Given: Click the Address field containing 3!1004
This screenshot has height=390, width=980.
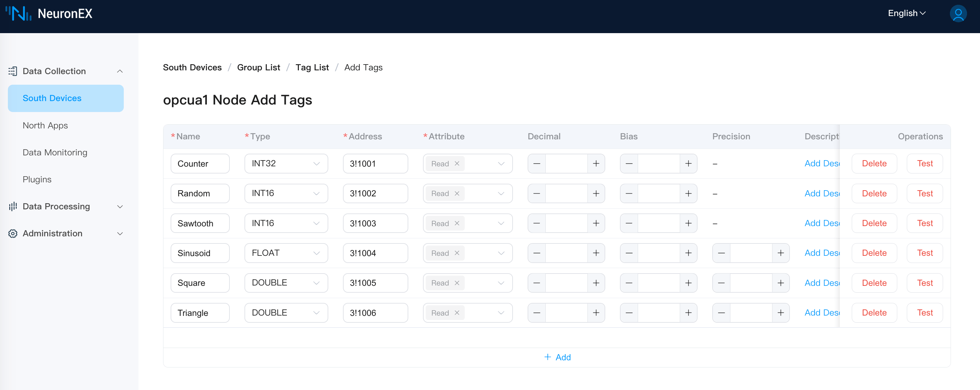Looking at the screenshot, I should [375, 253].
